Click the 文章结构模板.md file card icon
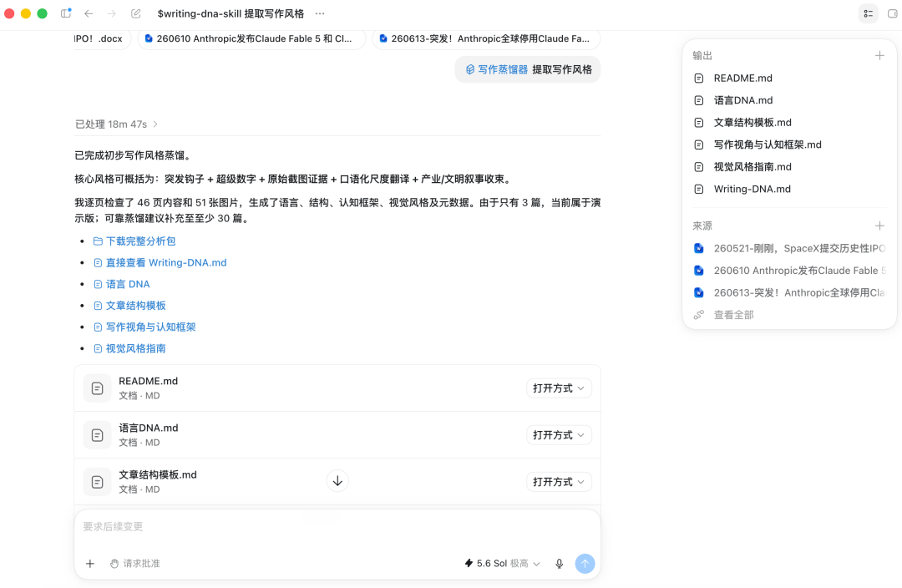 click(x=97, y=482)
